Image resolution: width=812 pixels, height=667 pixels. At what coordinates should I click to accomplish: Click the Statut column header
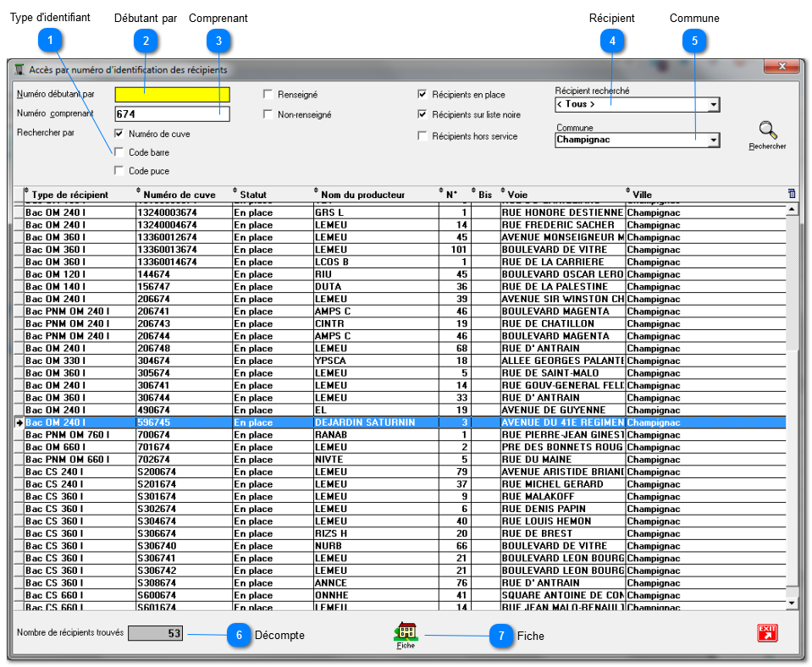(x=253, y=195)
